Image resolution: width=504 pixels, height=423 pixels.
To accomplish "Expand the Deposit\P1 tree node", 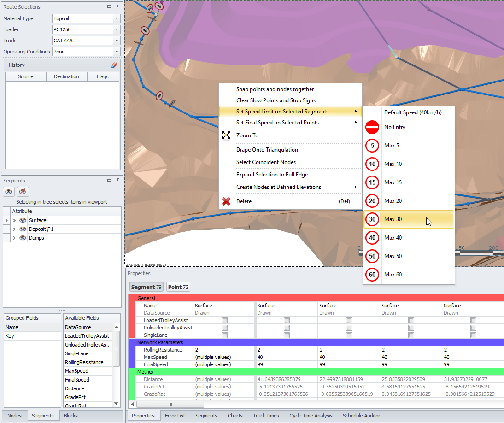I will click(x=14, y=229).
